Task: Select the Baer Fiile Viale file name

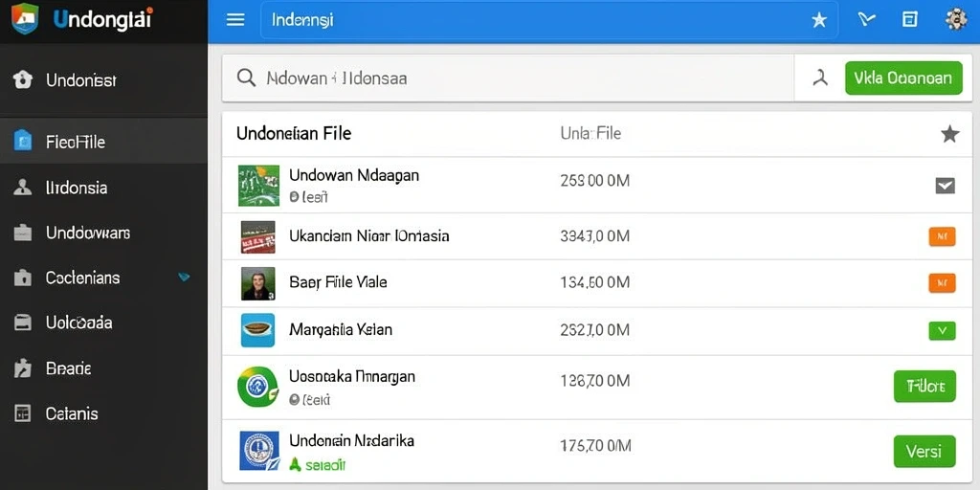Action: [338, 282]
